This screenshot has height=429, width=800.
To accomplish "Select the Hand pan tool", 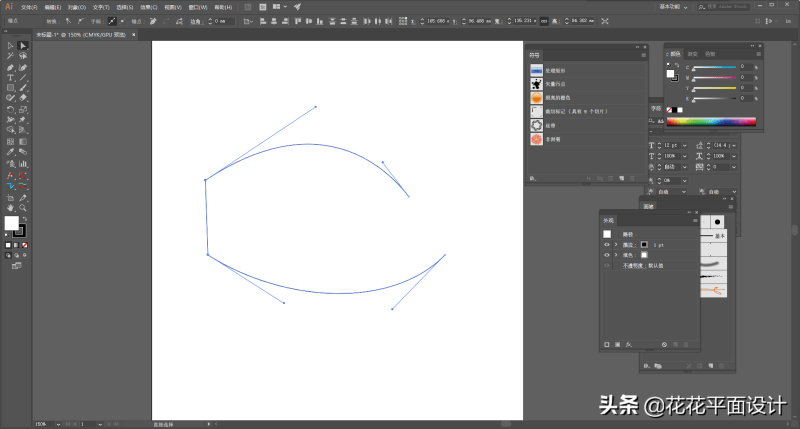I will (x=10, y=207).
